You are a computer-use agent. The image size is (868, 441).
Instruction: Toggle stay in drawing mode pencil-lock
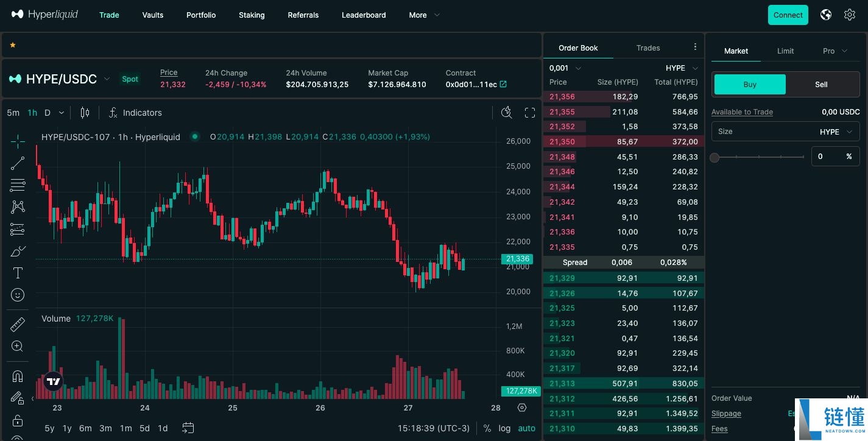pos(18,398)
